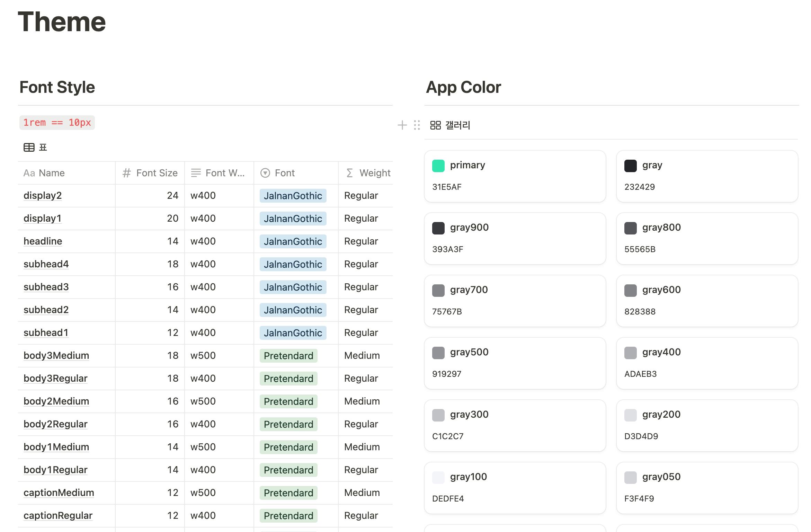Click the gallery view grid icon
The width and height of the screenshot is (811, 532).
435,125
